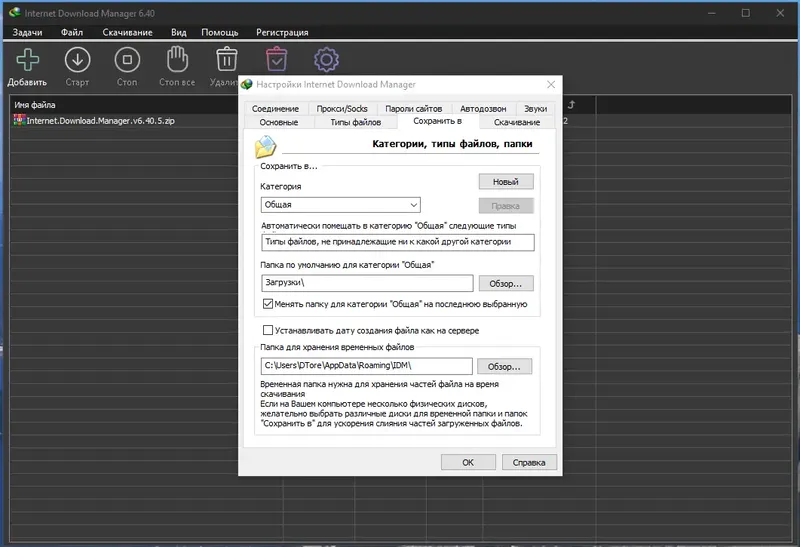Click the Добавить (Add URL) plus icon
The width and height of the screenshot is (800, 547).
click(x=28, y=60)
